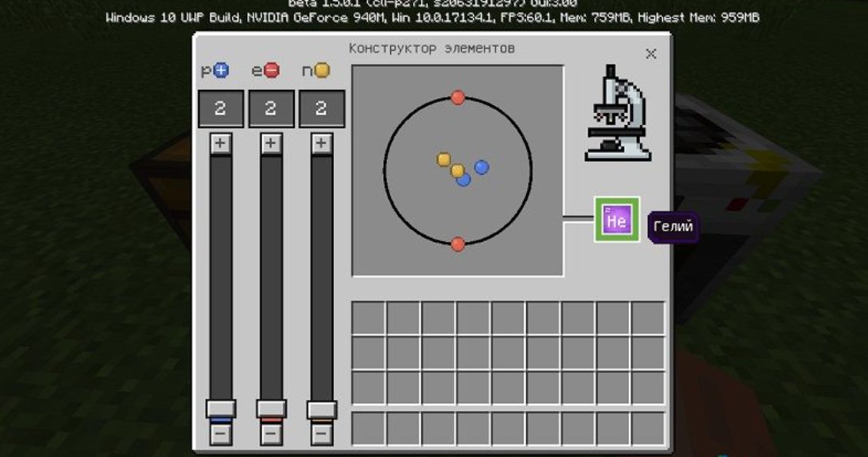
Task: Increase proton count with plus button
Action: coord(220,144)
